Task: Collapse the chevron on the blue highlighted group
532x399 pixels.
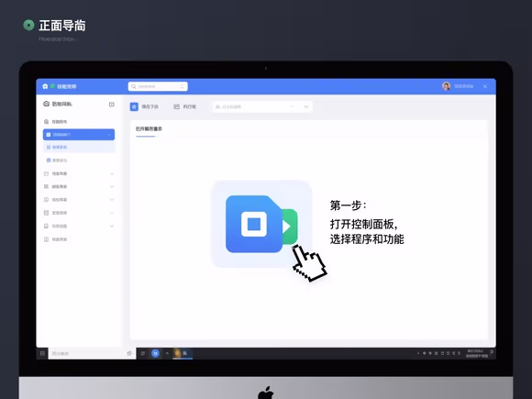Action: 109,135
